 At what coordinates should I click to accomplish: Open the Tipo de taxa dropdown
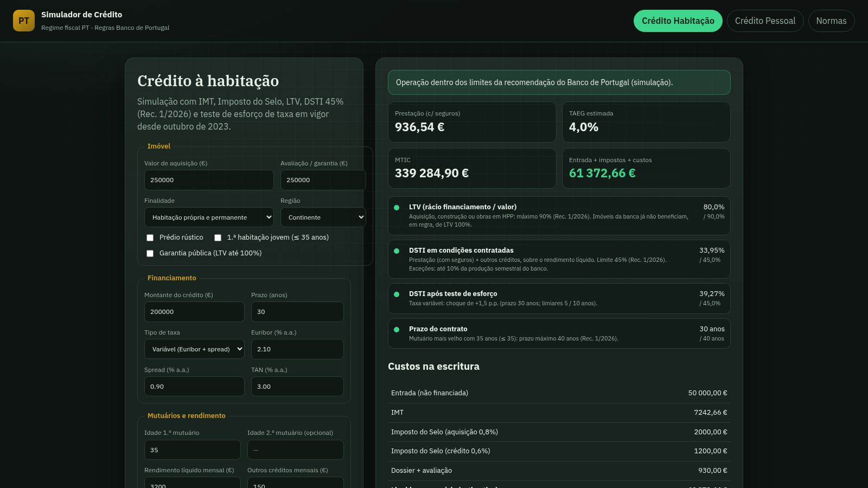[x=194, y=349]
